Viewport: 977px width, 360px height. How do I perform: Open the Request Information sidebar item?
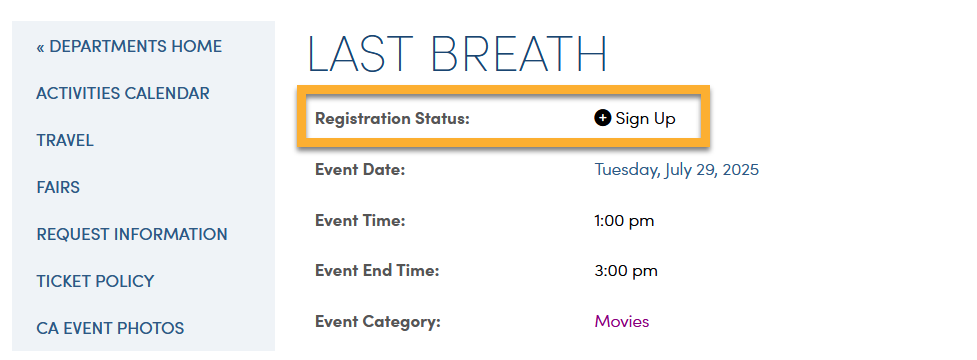[132, 234]
